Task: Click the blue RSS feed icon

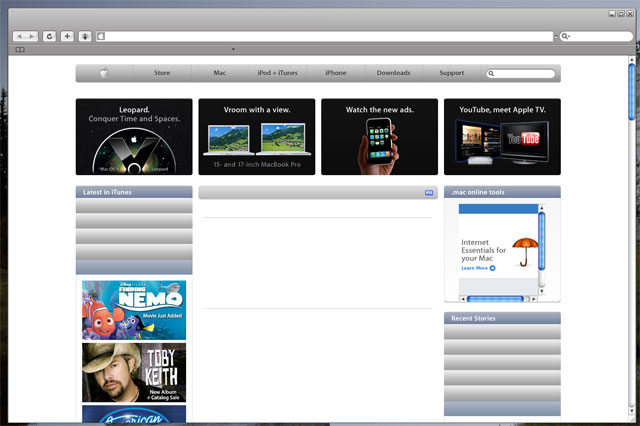Action: click(429, 193)
